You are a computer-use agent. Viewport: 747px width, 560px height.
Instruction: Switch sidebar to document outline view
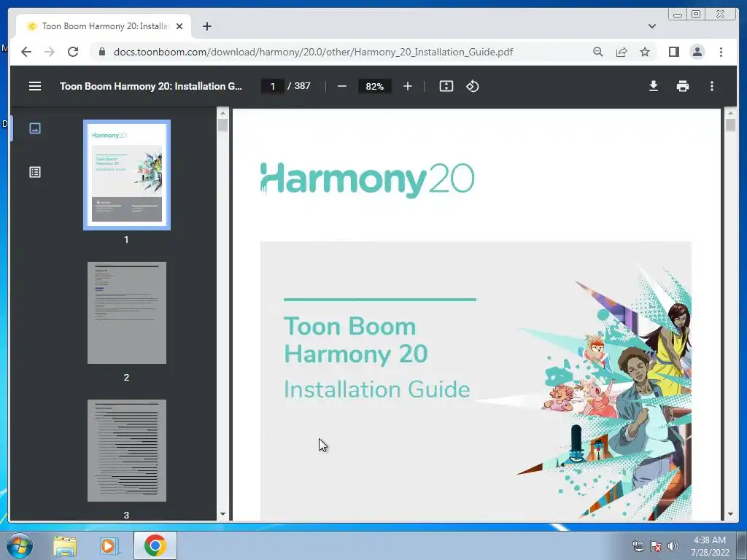point(35,172)
